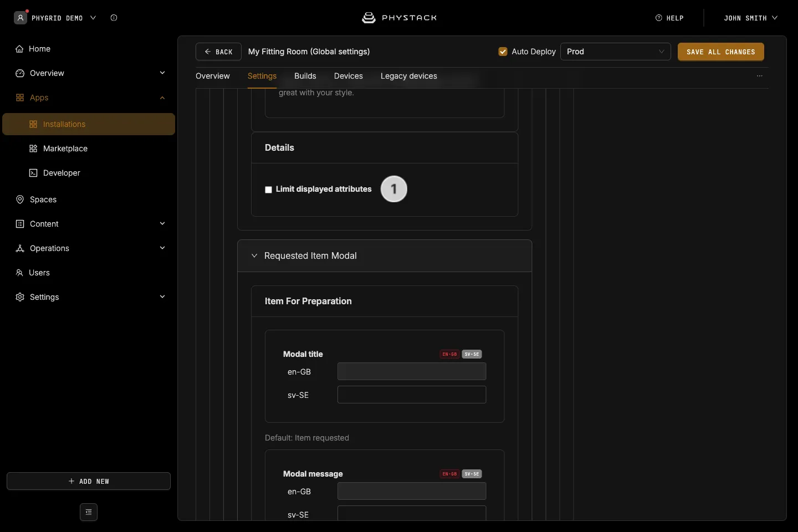Click the "My Fitting Room (Global settings)" title
This screenshot has width=798, height=532.
coord(309,52)
